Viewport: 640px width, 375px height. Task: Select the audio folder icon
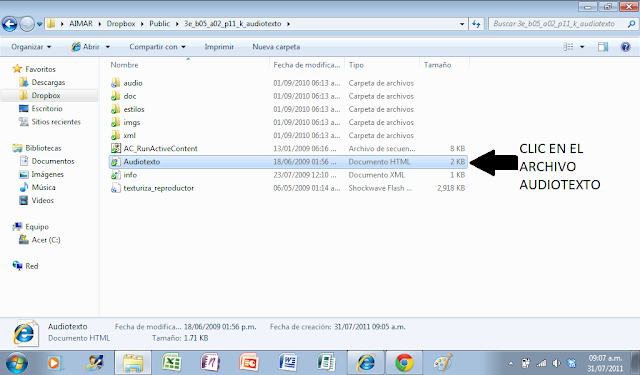click(116, 83)
